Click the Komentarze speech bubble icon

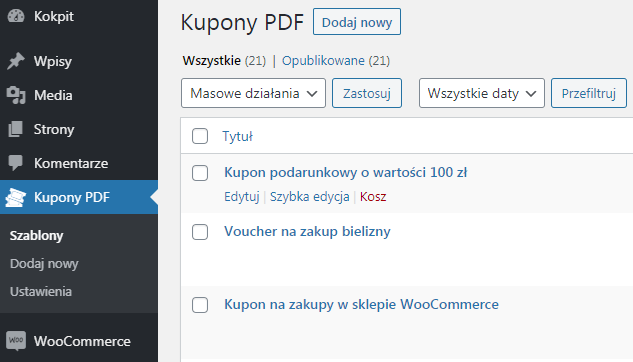tap(16, 163)
